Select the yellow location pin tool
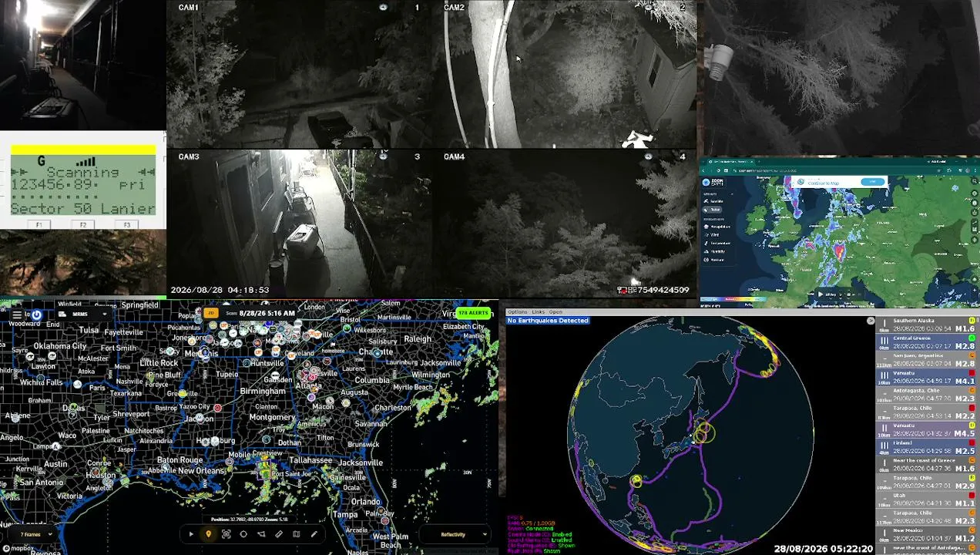Screen dimensions: 980x555 click(208, 534)
